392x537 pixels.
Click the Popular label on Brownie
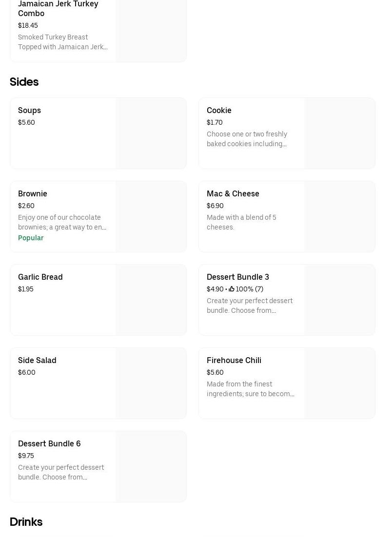[31, 238]
